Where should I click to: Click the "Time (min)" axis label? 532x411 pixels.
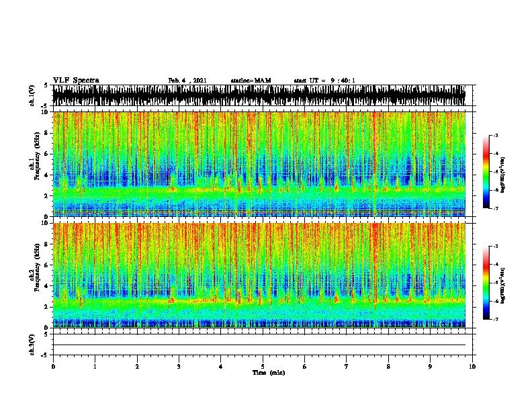click(269, 373)
